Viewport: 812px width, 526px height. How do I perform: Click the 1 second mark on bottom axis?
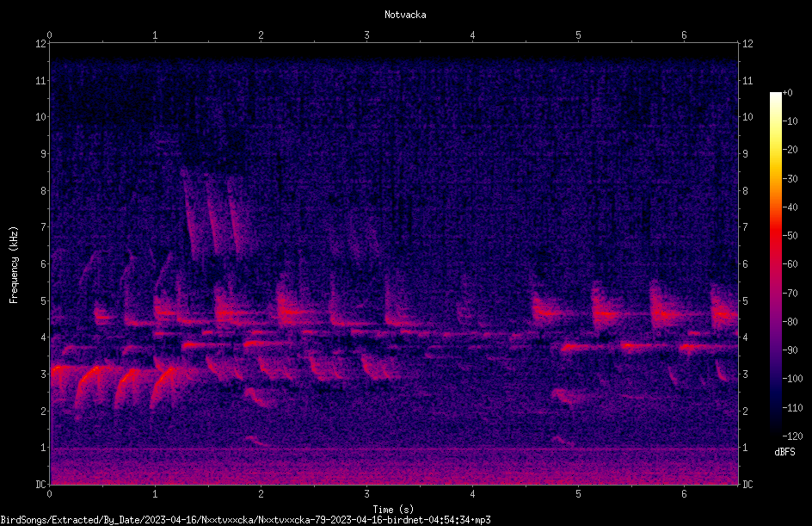click(x=155, y=494)
